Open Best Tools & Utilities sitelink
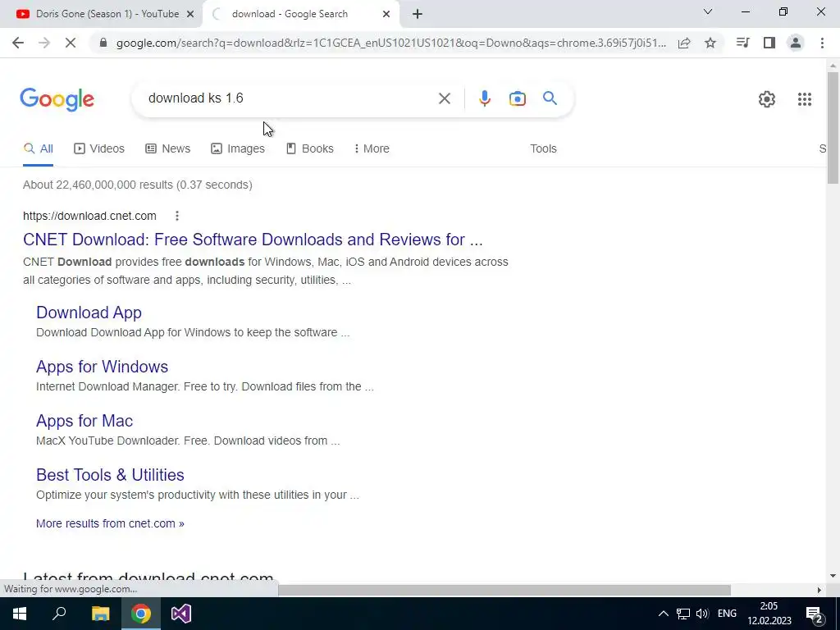The width and height of the screenshot is (840, 630). click(x=110, y=475)
